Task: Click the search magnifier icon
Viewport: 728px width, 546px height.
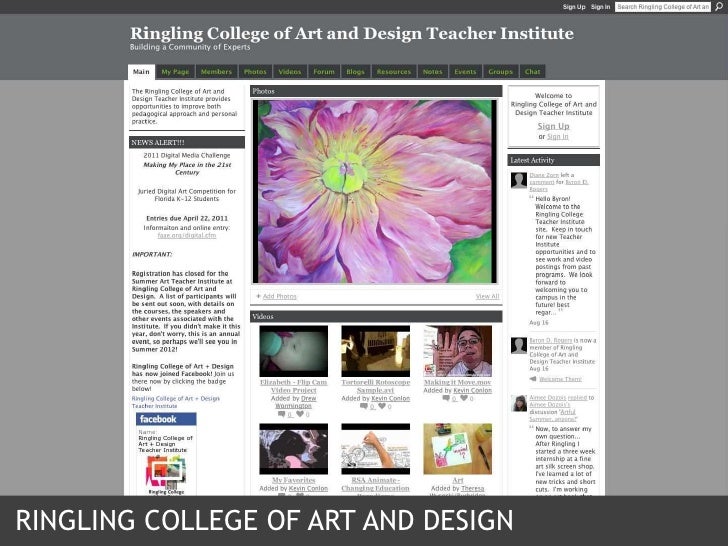Action: [719, 6]
